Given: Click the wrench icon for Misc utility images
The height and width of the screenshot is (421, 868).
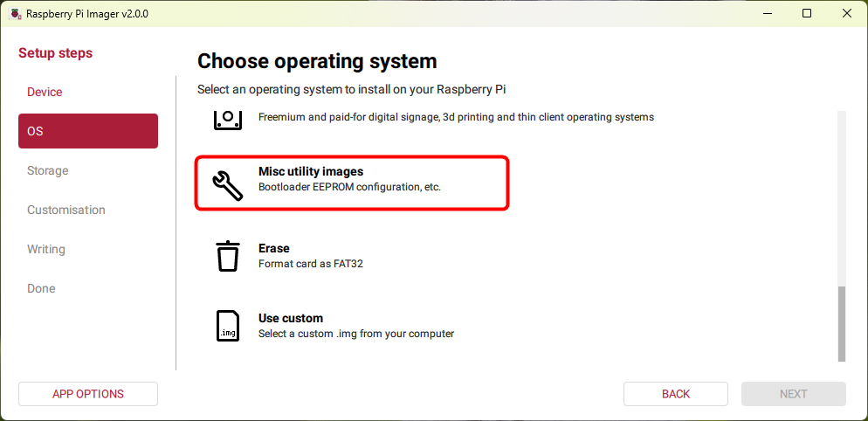Looking at the screenshot, I should [228, 185].
